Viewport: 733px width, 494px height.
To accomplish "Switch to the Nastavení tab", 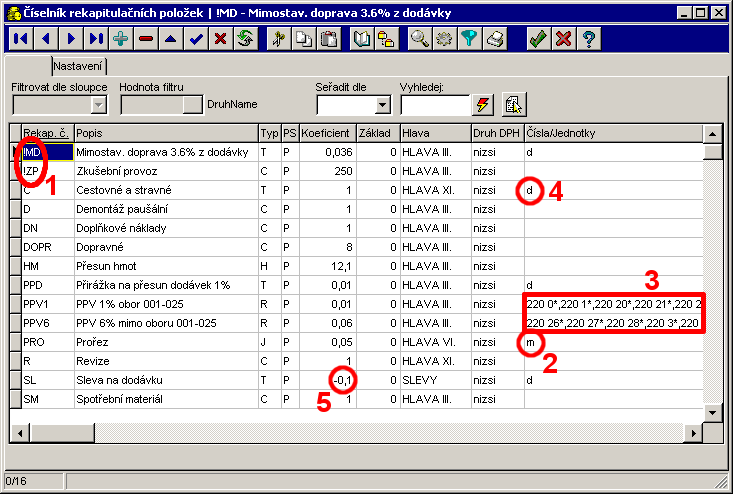I will [x=79, y=65].
